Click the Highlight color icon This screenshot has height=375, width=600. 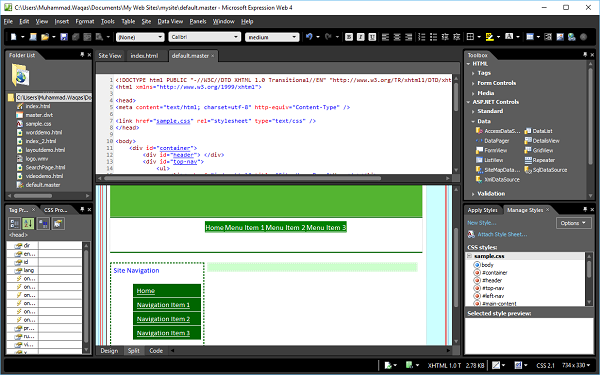[x=489, y=37]
